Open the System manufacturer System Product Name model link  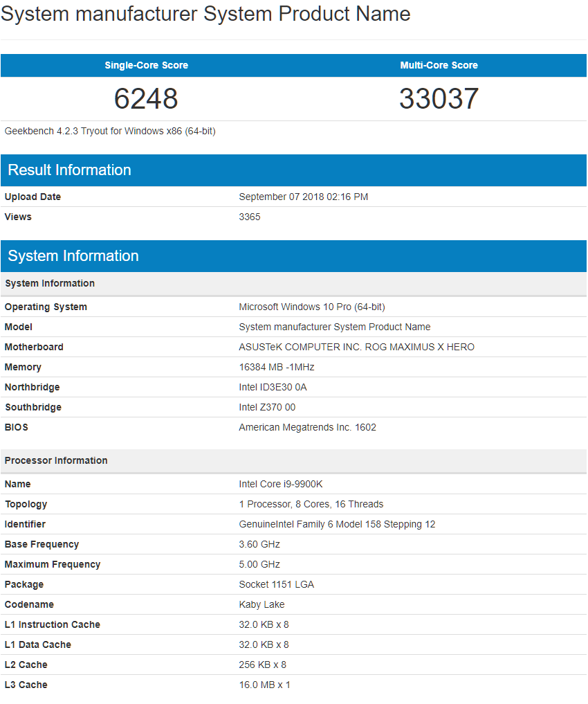[x=336, y=327]
